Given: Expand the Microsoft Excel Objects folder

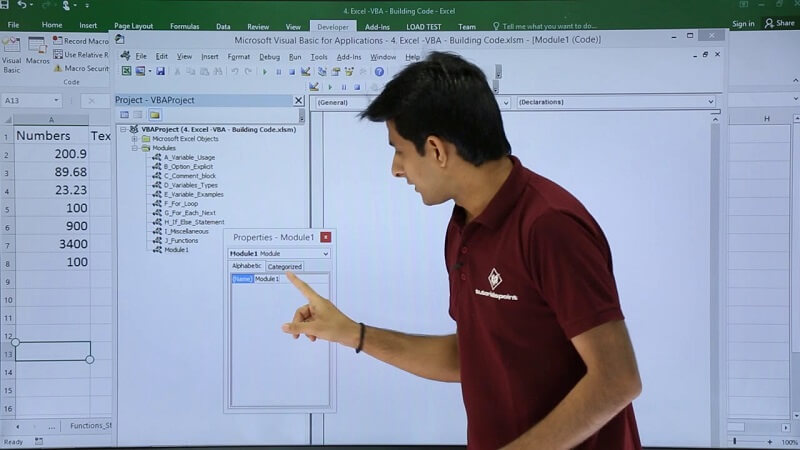Looking at the screenshot, I should tap(135, 139).
